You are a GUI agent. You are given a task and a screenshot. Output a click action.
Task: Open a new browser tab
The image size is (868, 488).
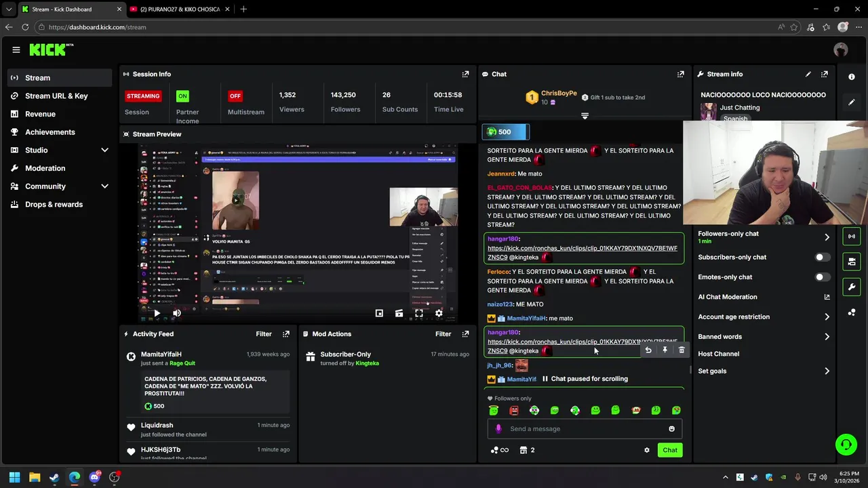[x=243, y=9]
